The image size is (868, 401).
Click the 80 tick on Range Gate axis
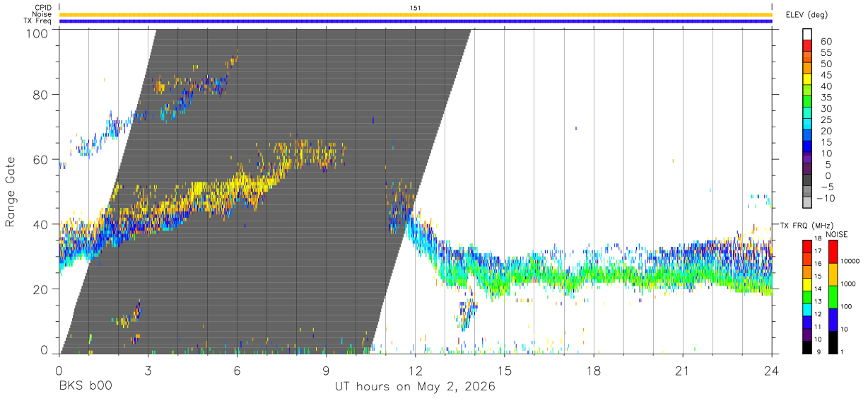pyautogui.click(x=42, y=94)
